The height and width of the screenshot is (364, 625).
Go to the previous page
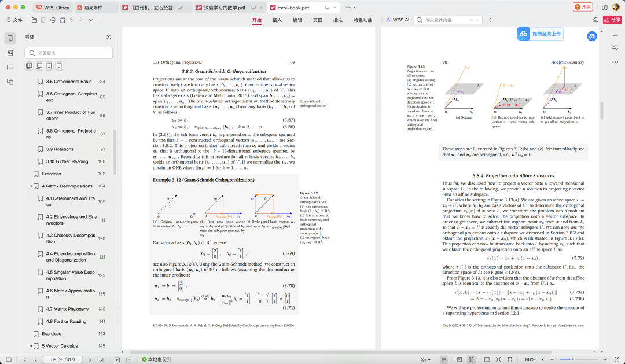coord(35,359)
